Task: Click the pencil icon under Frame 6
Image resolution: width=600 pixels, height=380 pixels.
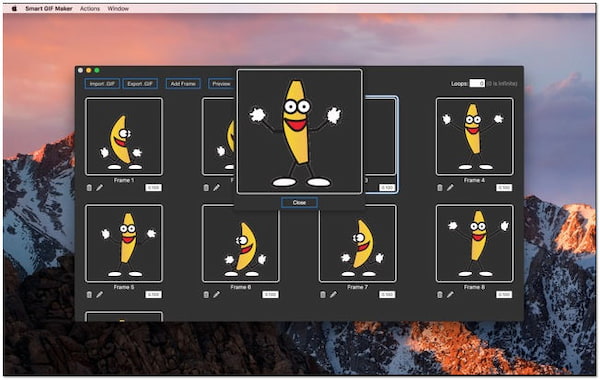Action: coord(217,294)
